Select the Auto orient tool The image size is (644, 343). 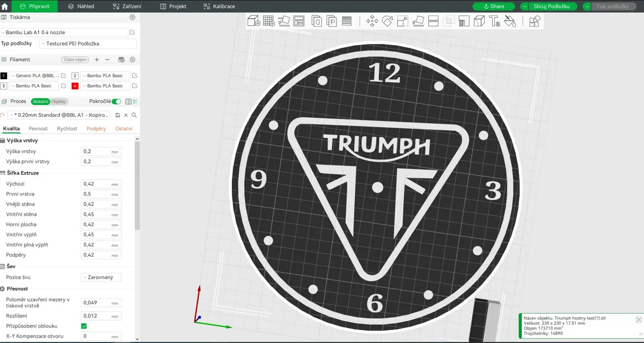coord(284,21)
